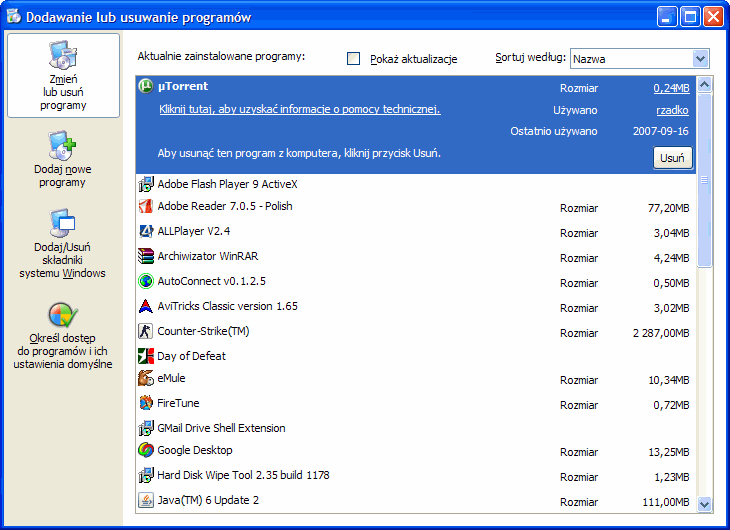This screenshot has height=530, width=730.
Task: Maximize the 'Dodawanie lub usuwanie programów' window
Action: (690, 17)
